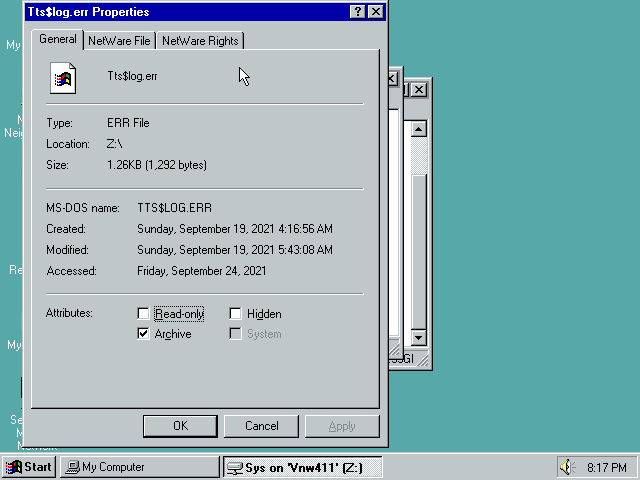640x480 pixels.
Task: Click scrollbar thumb in background window
Action: click(x=419, y=251)
